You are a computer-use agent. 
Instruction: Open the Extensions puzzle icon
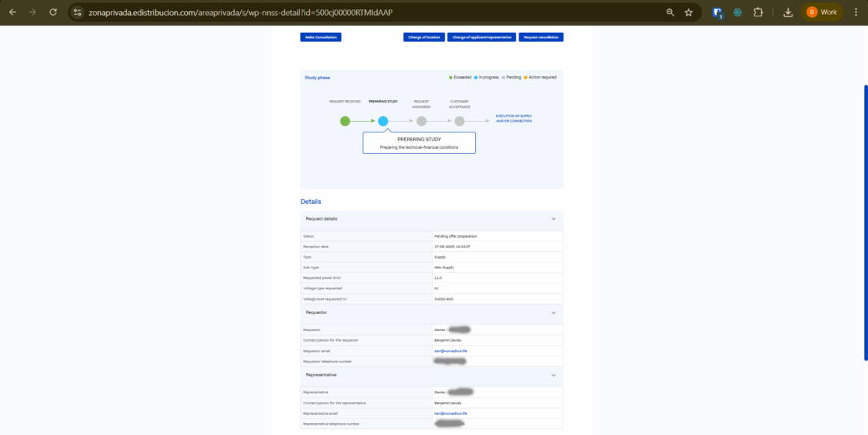coord(758,12)
